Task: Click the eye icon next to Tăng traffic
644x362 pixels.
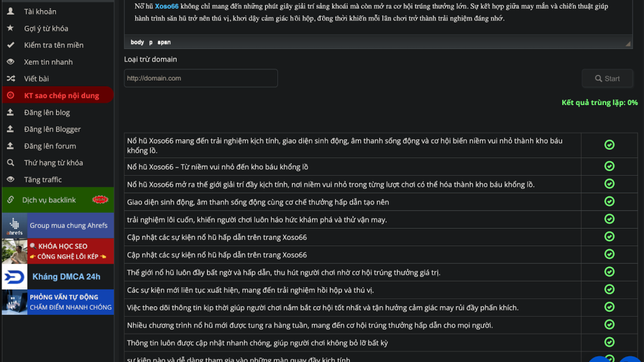Action: click(10, 179)
